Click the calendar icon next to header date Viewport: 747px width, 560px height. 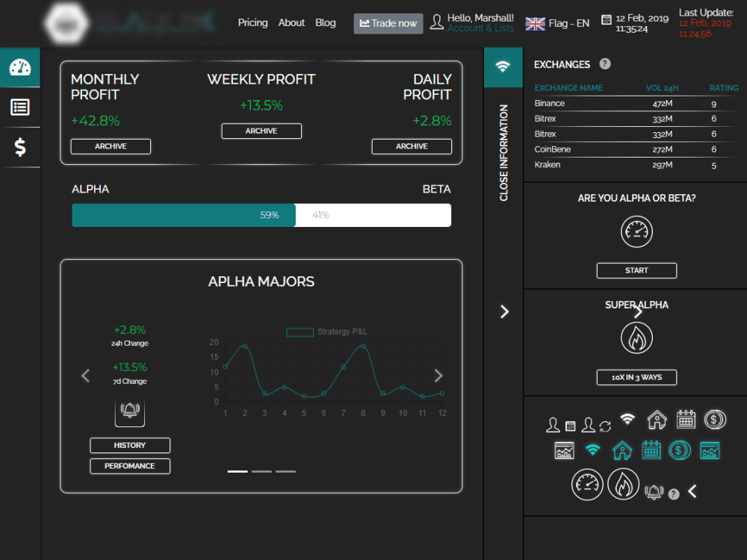[606, 19]
